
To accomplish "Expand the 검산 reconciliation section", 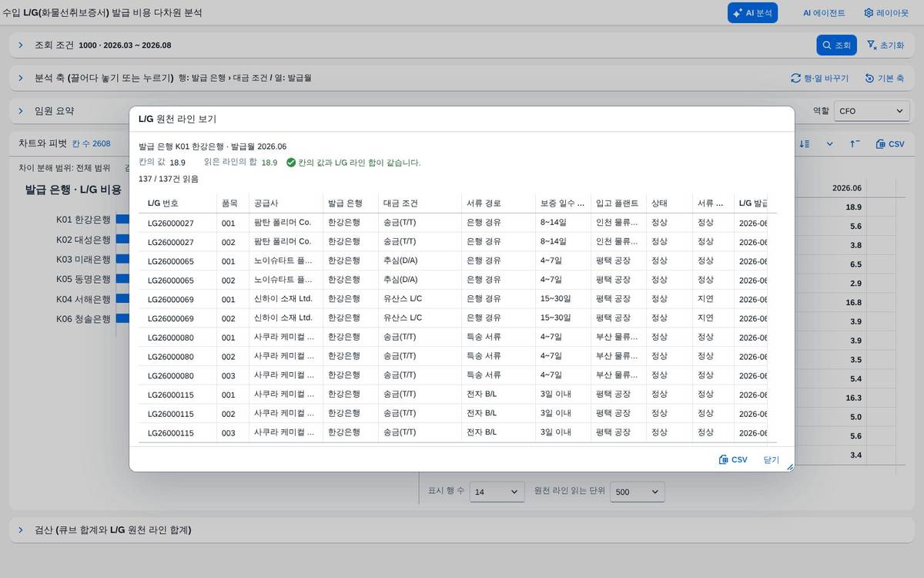I will (x=21, y=529).
